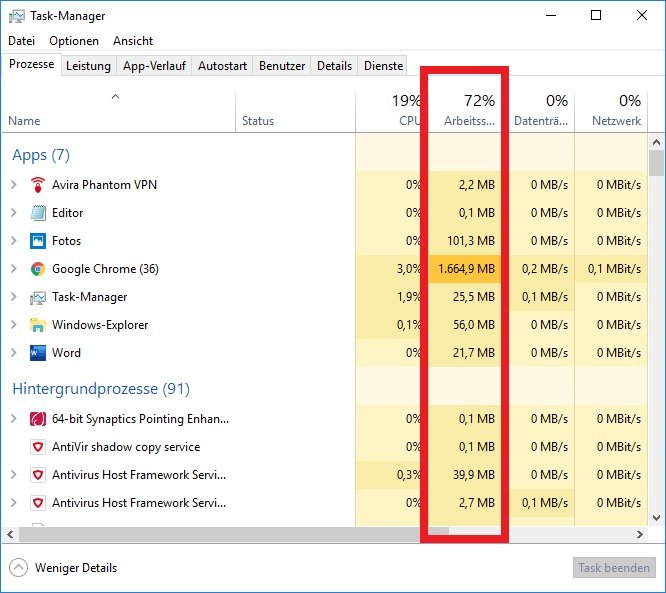The width and height of the screenshot is (666, 593).
Task: Switch to the Leistung tab
Action: point(88,66)
